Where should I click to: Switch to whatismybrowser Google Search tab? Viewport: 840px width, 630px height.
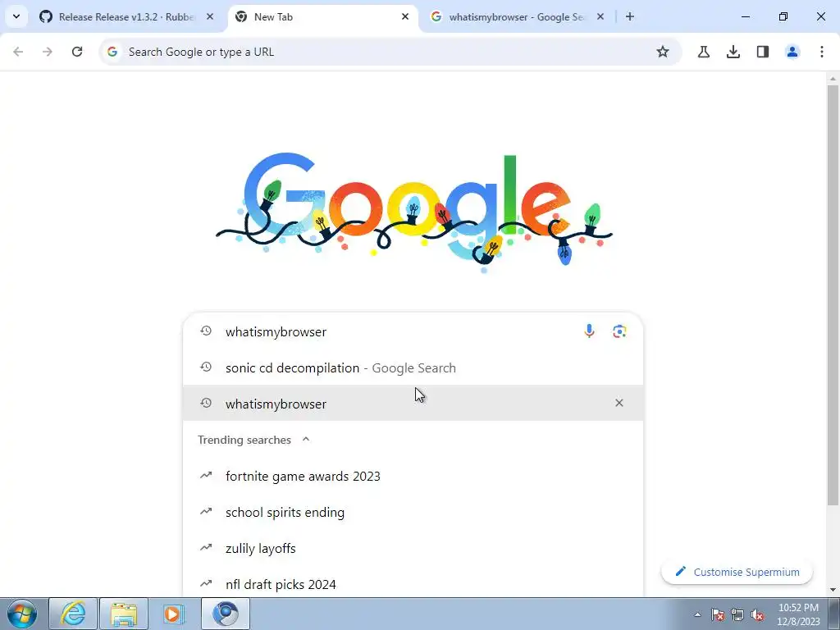(517, 17)
